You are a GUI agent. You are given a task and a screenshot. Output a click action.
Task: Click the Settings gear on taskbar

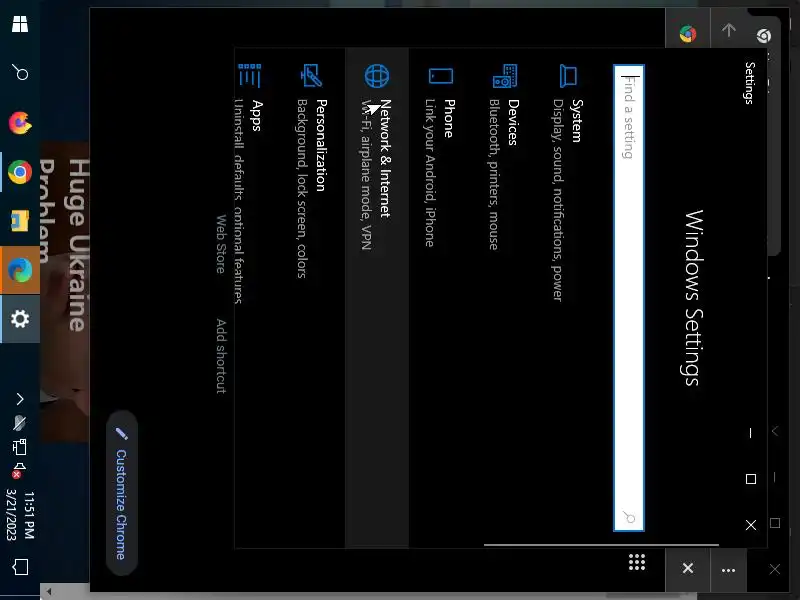click(x=20, y=319)
